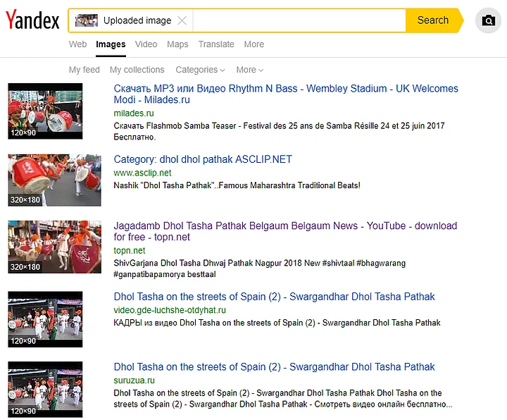Open Dhol Tasha Spain link from suruzua.ru
The image size is (507, 420).
point(274,366)
